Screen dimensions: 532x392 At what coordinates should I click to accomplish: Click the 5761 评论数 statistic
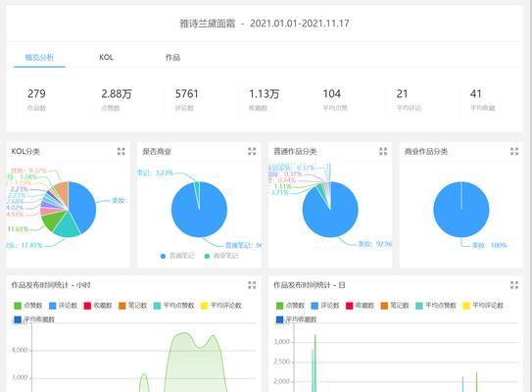186,99
